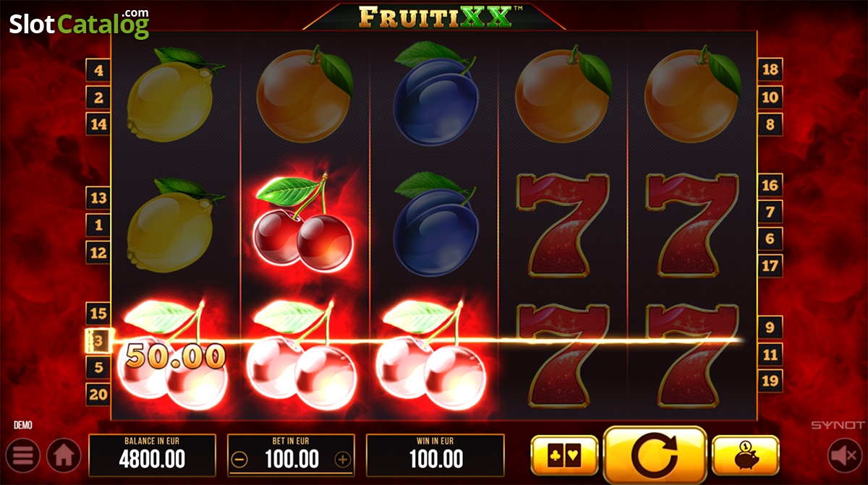Decrease the bet with the minus button

tap(240, 459)
